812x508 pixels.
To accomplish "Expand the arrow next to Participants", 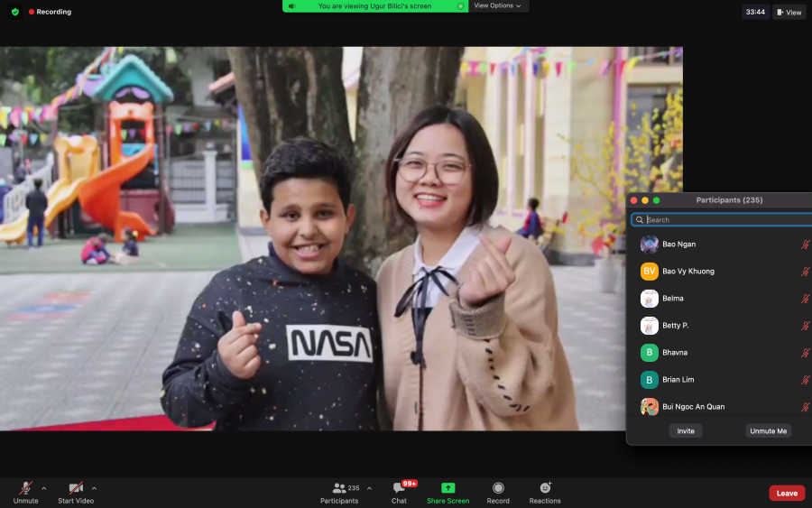I will tap(369, 488).
